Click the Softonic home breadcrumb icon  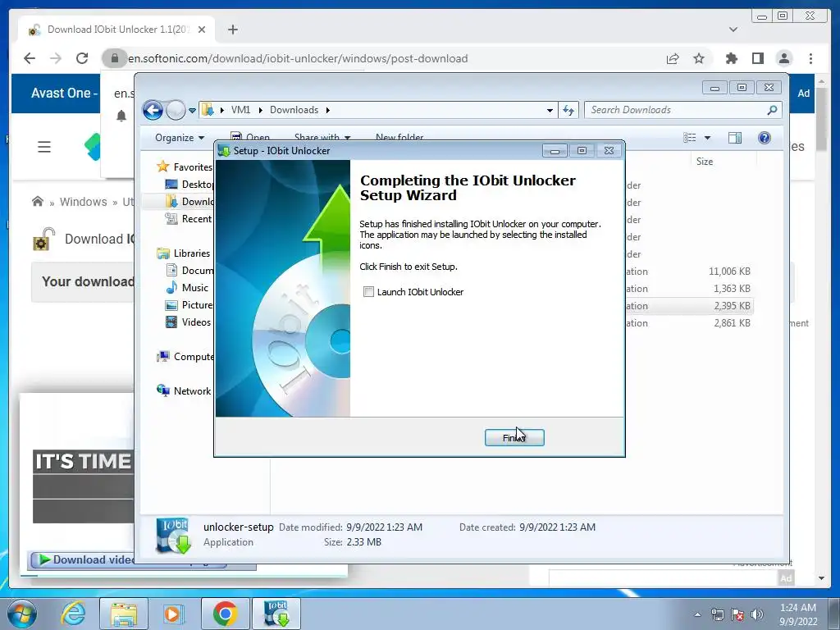click(38, 202)
